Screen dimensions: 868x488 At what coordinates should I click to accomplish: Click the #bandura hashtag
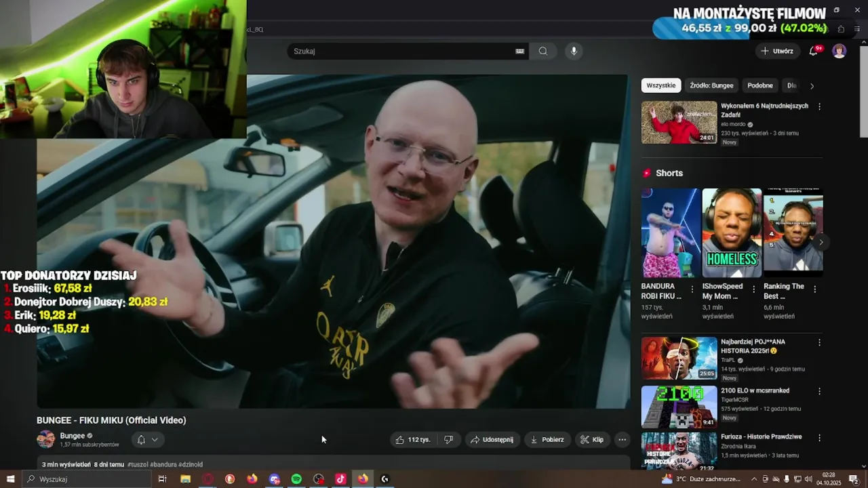[163, 465]
